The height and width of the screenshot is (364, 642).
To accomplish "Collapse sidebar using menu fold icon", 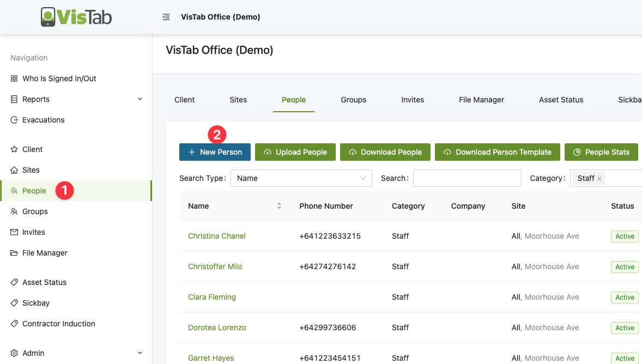I will click(x=166, y=17).
